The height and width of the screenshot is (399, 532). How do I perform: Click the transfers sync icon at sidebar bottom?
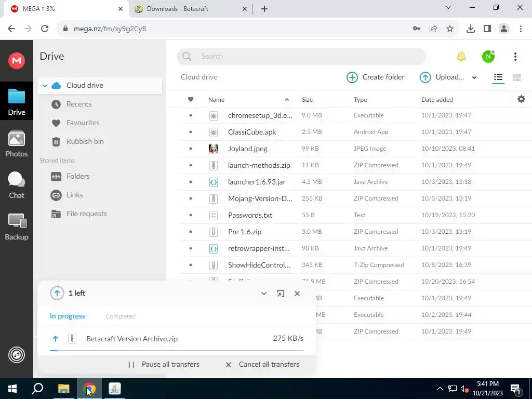pyautogui.click(x=16, y=355)
